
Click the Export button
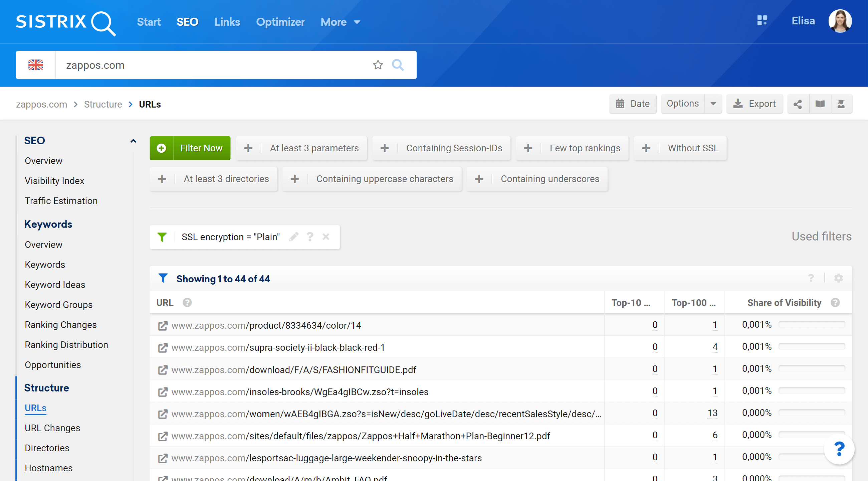coord(754,104)
